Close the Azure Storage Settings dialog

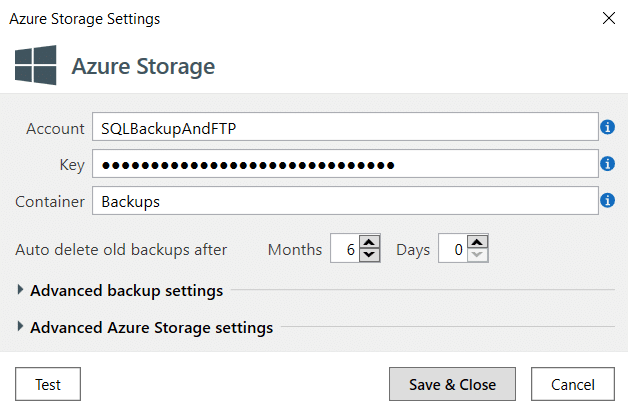coord(609,18)
